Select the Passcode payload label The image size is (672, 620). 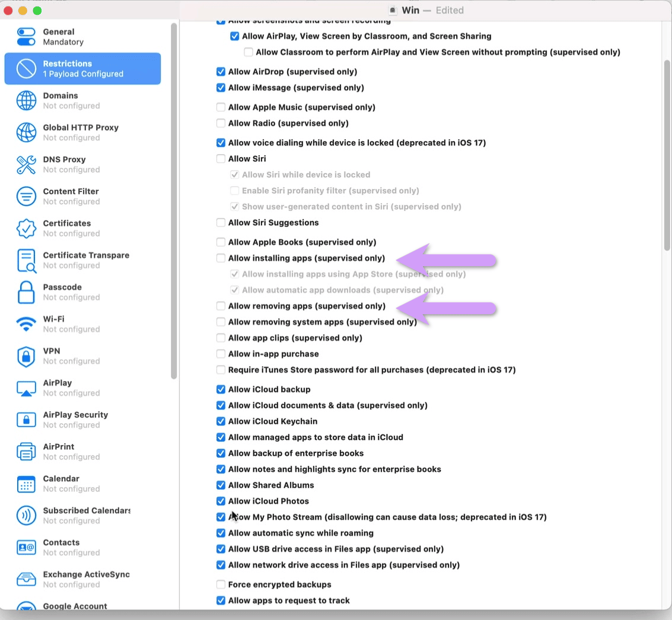pyautogui.click(x=62, y=287)
